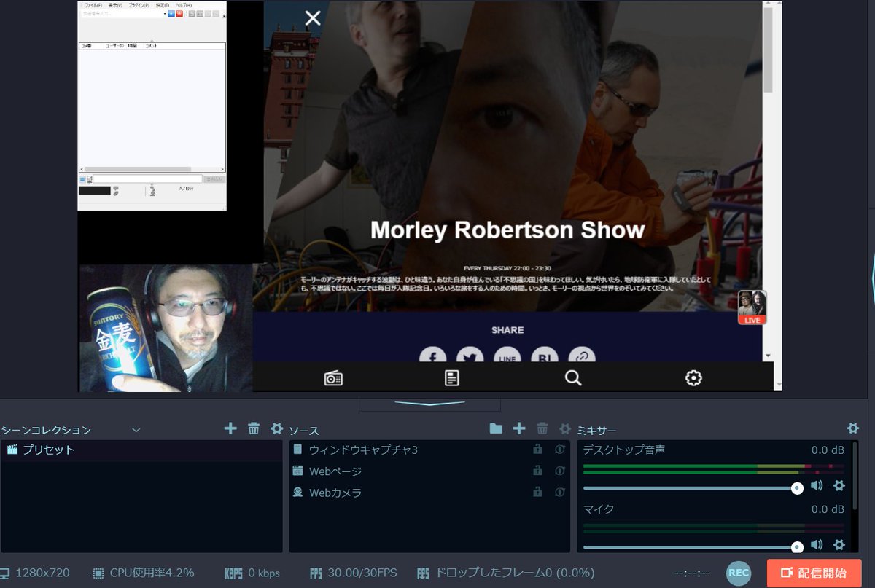
Task: Remove selected source with trash icon
Action: (x=542, y=428)
